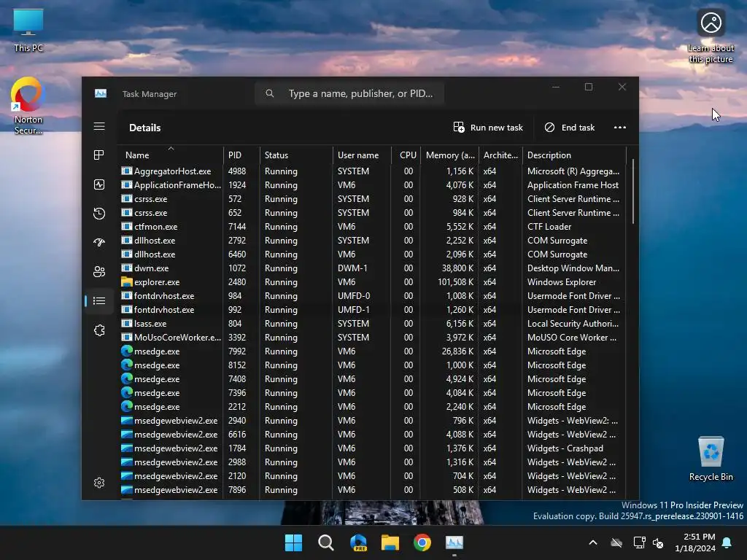Viewport: 747px width, 560px height.
Task: Open the Performance page icon in sidebar
Action: [99, 184]
